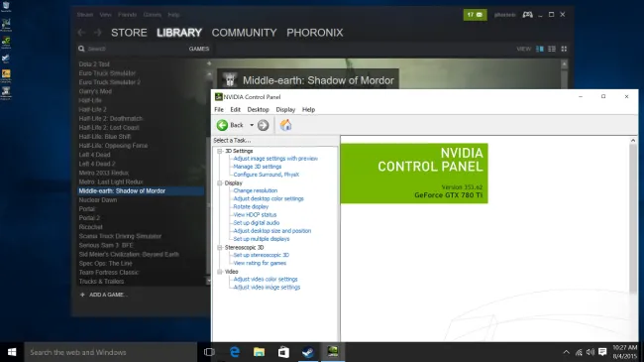Open Adjust video color settings

click(x=266, y=279)
